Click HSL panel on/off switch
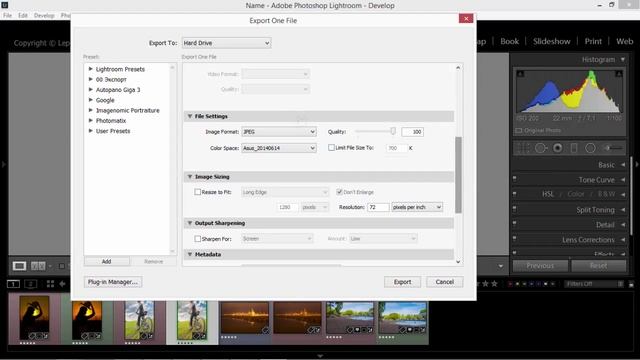This screenshot has width=640, height=360. click(515, 193)
